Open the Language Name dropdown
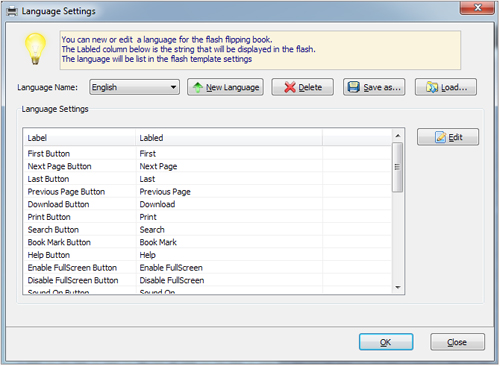The width and height of the screenshot is (500, 366). pyautogui.click(x=134, y=87)
